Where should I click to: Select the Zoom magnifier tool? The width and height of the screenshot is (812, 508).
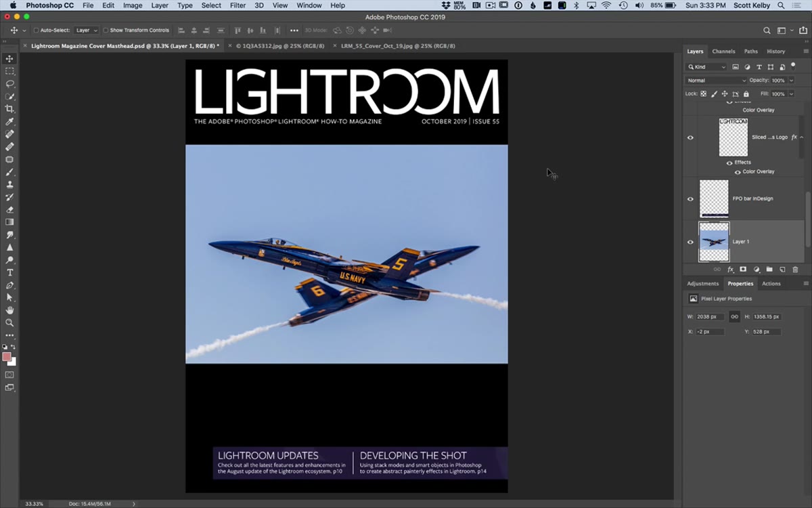coord(9,322)
